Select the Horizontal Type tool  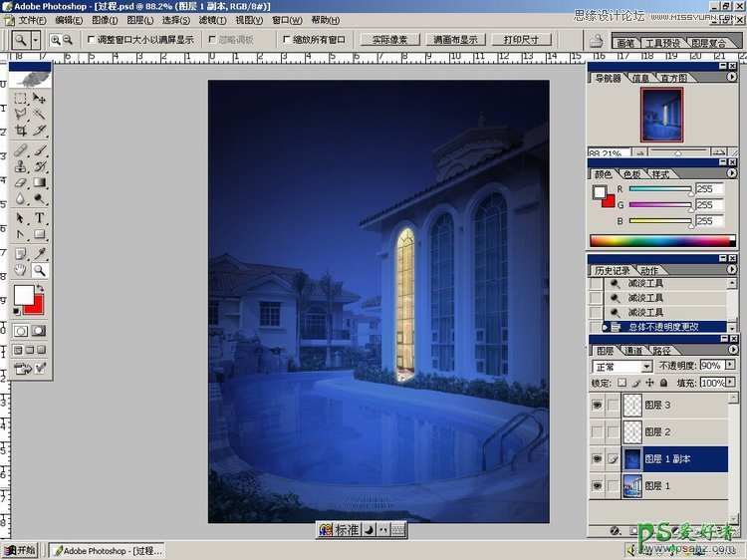(x=40, y=218)
